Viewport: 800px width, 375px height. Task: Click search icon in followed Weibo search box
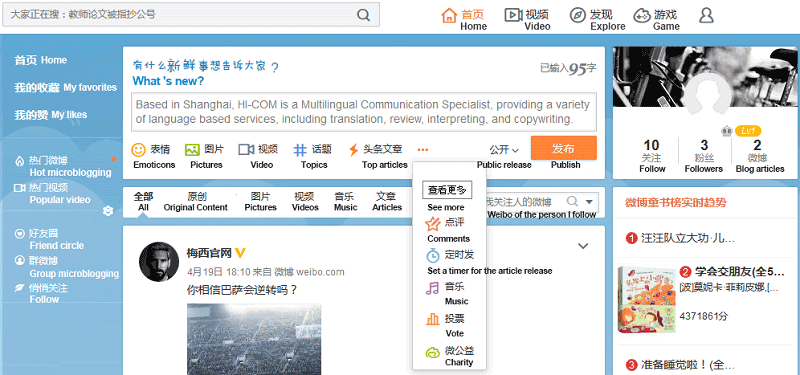click(572, 201)
